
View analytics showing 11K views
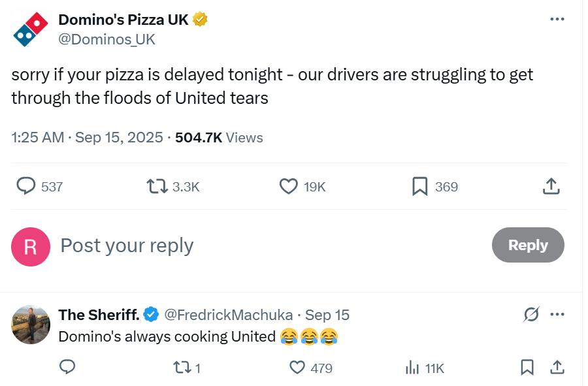tap(425, 368)
